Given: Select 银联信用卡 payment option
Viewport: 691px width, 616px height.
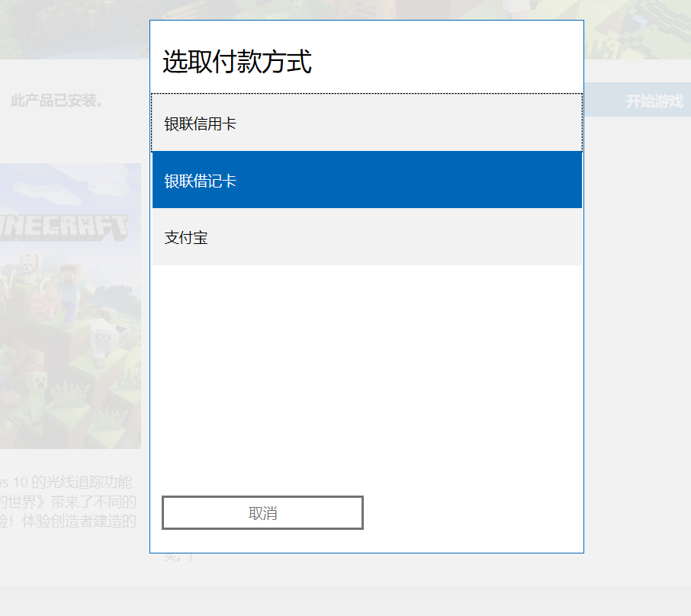Looking at the screenshot, I should (x=367, y=123).
